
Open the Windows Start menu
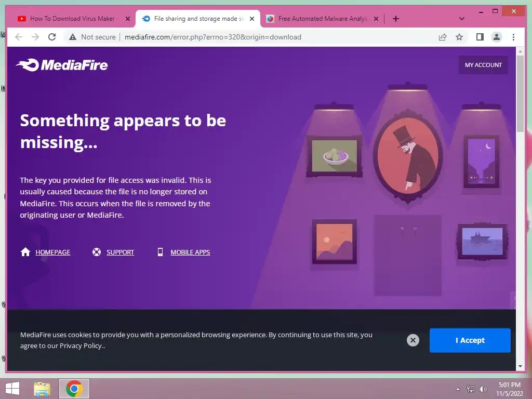[x=12, y=389]
